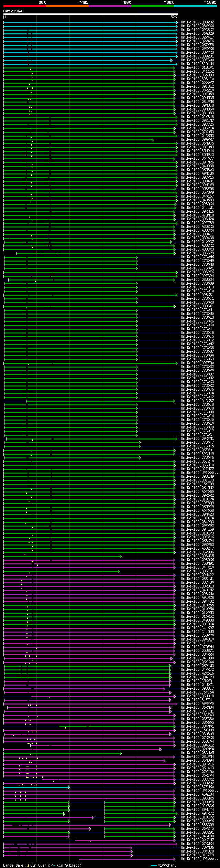Screen dimensions: 220x868
Task: Click the UniRef100_Q9FG00 label
Action: [197, 60]
